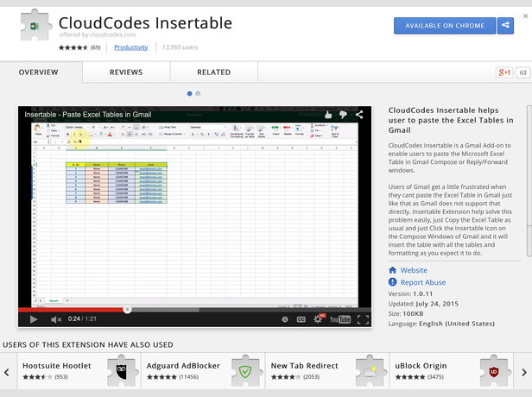Viewport: 532px width, 397px height.
Task: Click the video share icon
Action: click(359, 115)
